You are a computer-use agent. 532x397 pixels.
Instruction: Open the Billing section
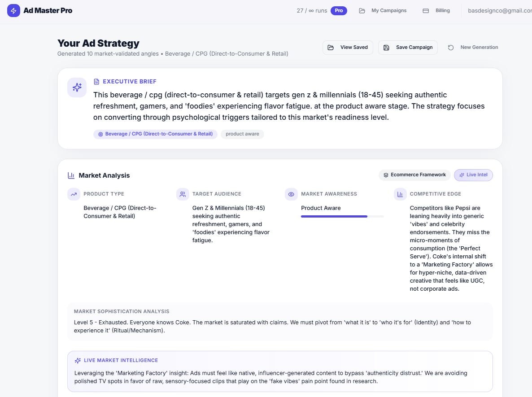point(442,10)
